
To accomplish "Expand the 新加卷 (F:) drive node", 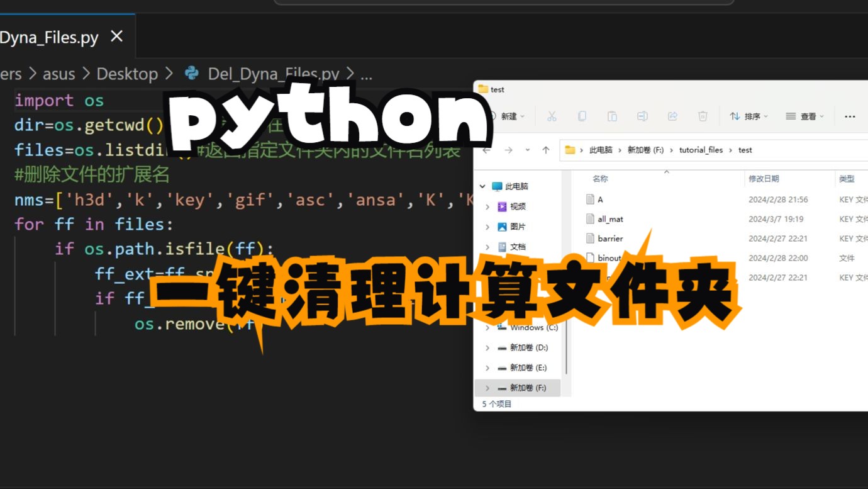I will click(487, 388).
